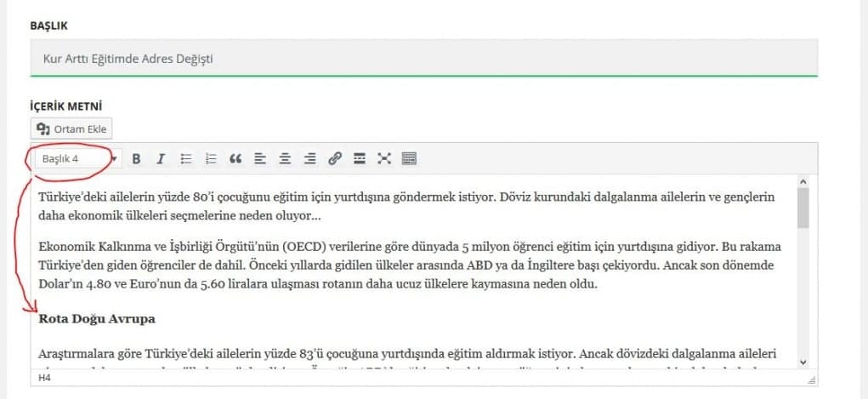Open the Başlık 4 format dropdown
868x399 pixels.
tap(77, 159)
